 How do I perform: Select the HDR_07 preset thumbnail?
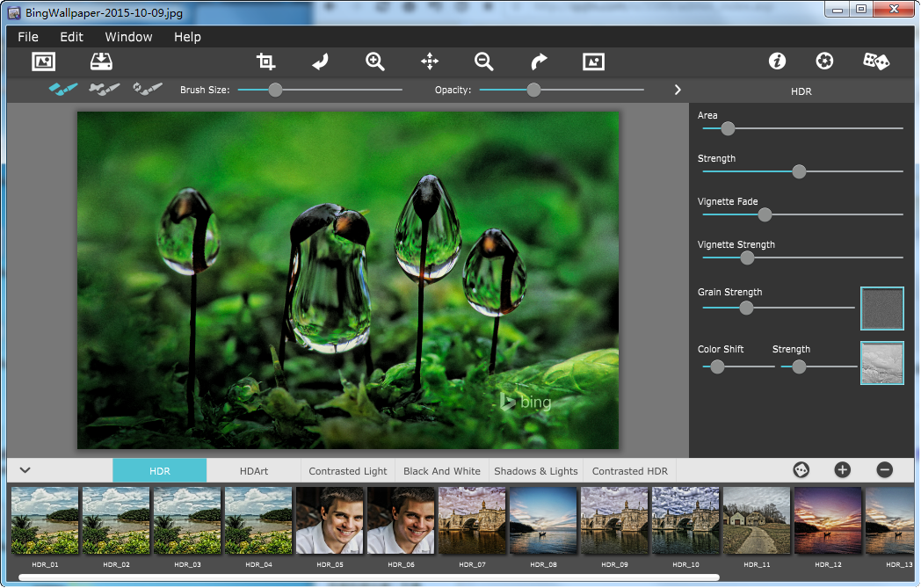tap(472, 520)
